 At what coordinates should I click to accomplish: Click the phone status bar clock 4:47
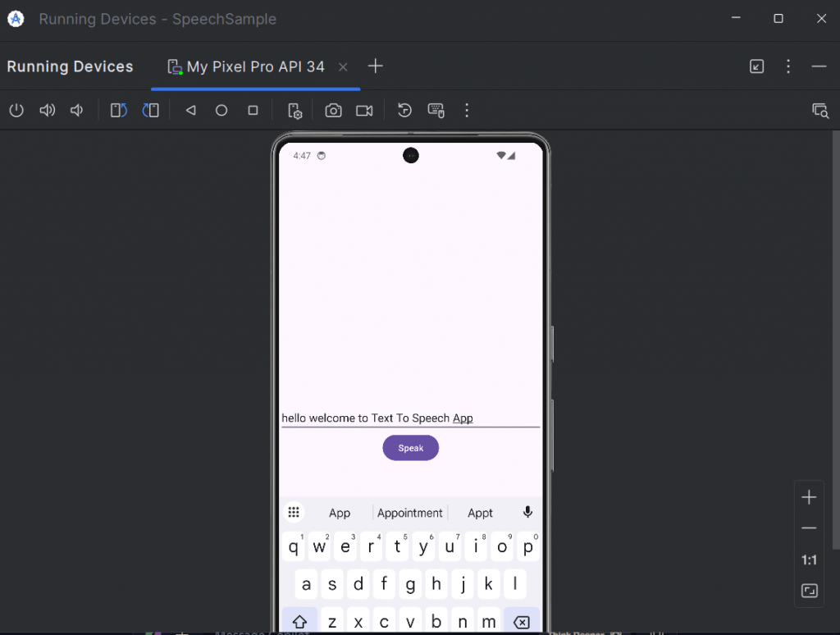click(302, 156)
